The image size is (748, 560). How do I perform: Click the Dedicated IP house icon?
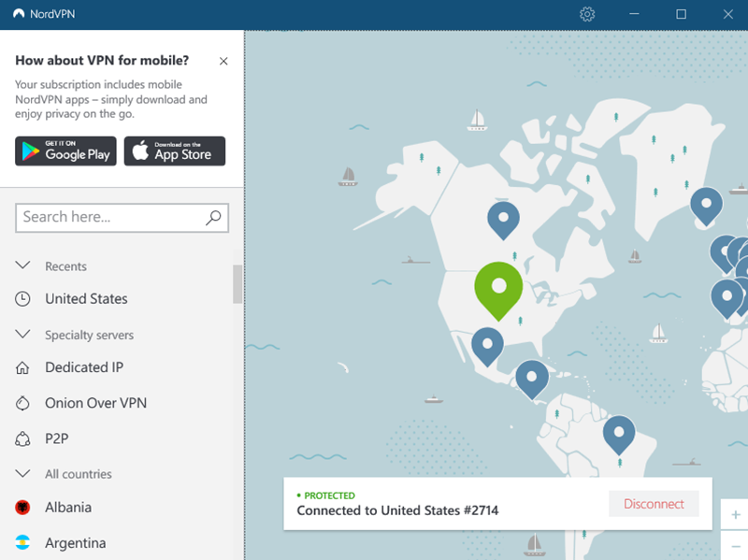click(22, 367)
